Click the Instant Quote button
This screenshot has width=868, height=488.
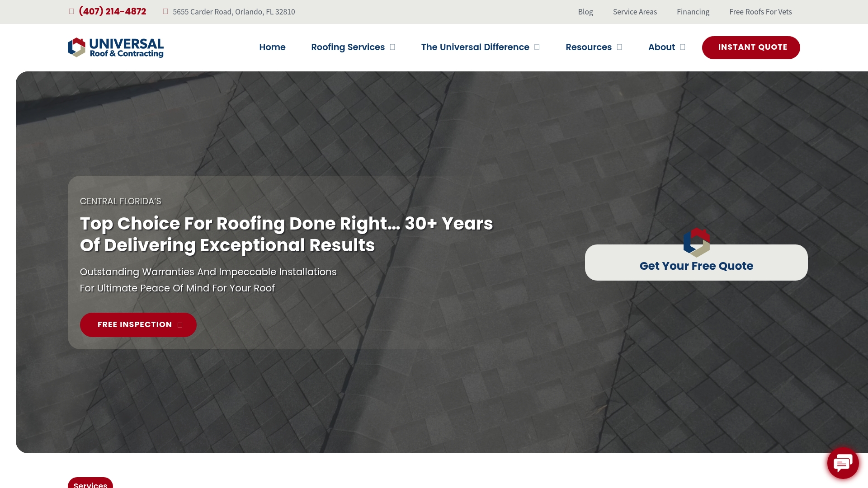(751, 47)
